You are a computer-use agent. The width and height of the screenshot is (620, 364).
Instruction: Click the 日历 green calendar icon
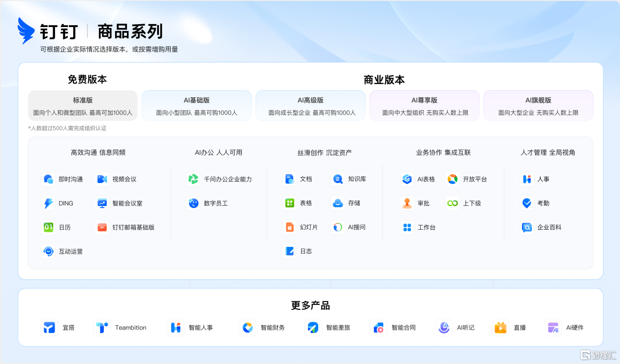pos(48,227)
